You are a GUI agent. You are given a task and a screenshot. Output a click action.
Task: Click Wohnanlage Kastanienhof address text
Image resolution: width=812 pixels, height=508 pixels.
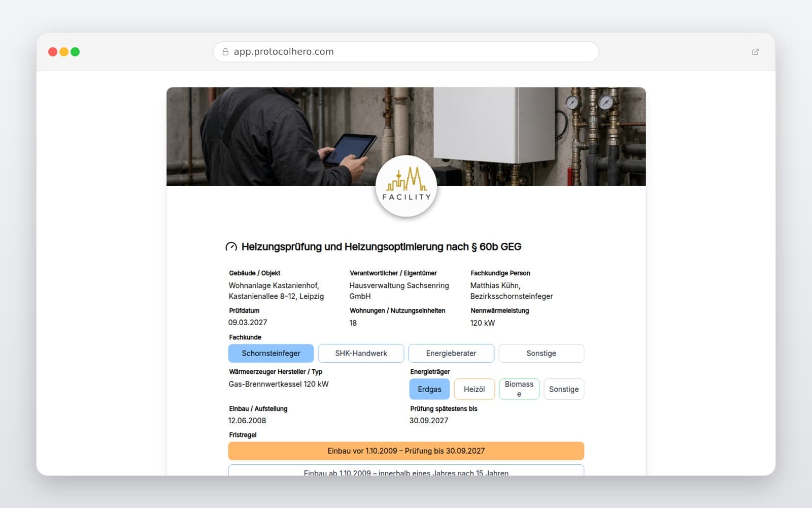pyautogui.click(x=276, y=291)
